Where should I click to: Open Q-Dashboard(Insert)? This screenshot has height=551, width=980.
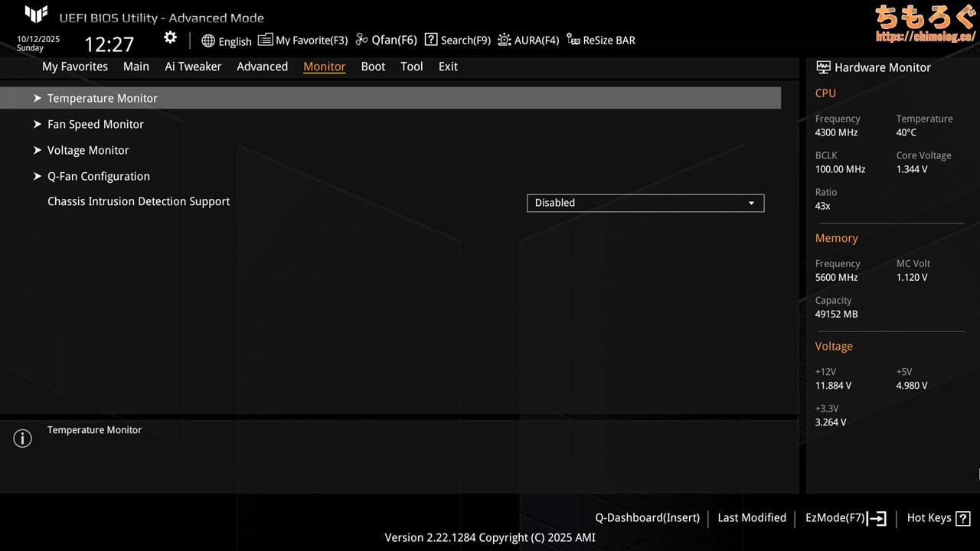pos(647,518)
